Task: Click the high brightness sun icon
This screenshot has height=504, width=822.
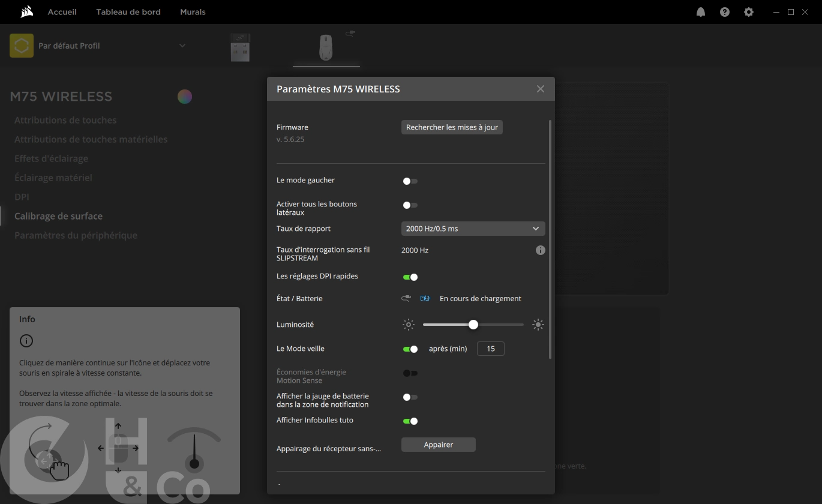Action: pos(538,325)
